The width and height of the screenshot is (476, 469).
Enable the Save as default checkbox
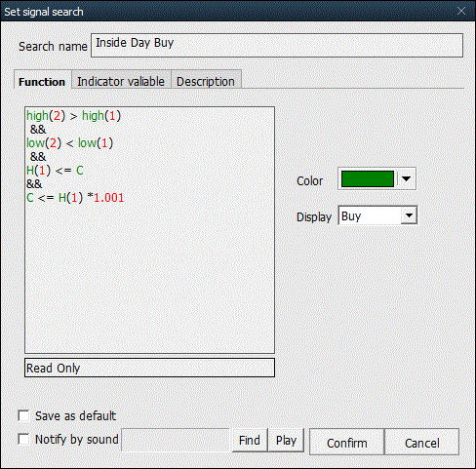[x=23, y=415]
